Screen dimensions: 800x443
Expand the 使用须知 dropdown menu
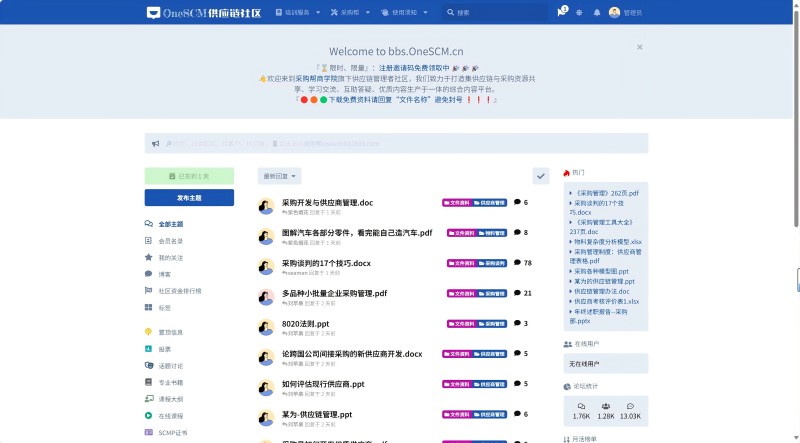[405, 12]
